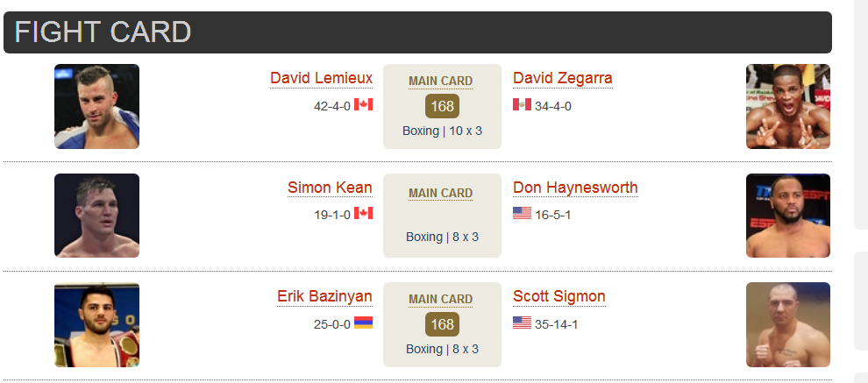
Task: Open Don Haynesworth profile link
Action: (x=575, y=188)
